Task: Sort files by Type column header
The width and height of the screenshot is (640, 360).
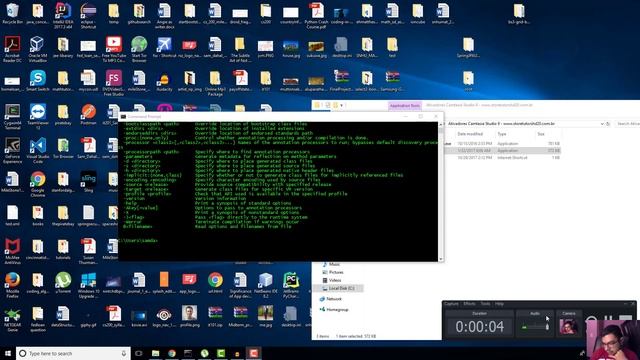Action: [x=502, y=134]
